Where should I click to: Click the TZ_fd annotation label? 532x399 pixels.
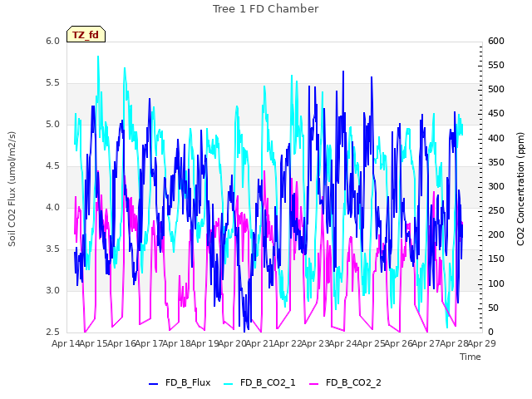click(86, 35)
